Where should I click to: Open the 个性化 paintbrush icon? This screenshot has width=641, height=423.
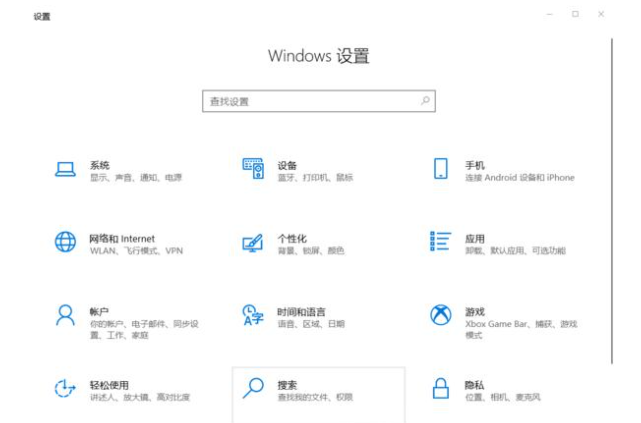[x=252, y=244]
